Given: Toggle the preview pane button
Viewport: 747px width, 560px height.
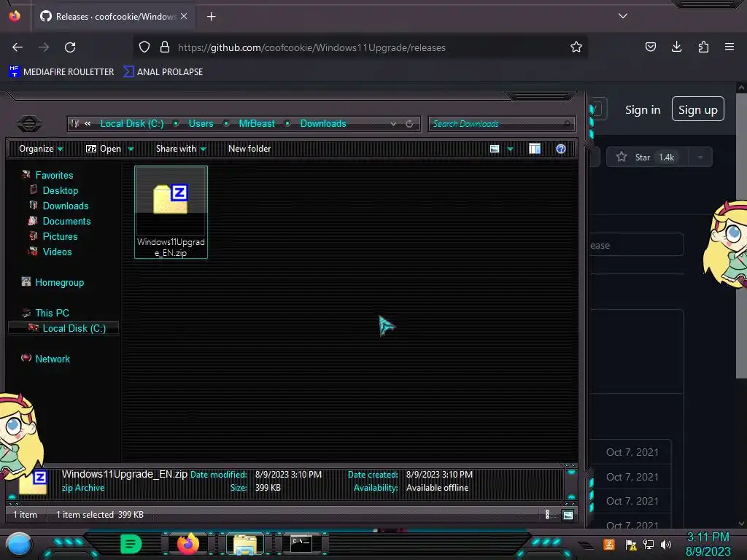Looking at the screenshot, I should (x=535, y=149).
